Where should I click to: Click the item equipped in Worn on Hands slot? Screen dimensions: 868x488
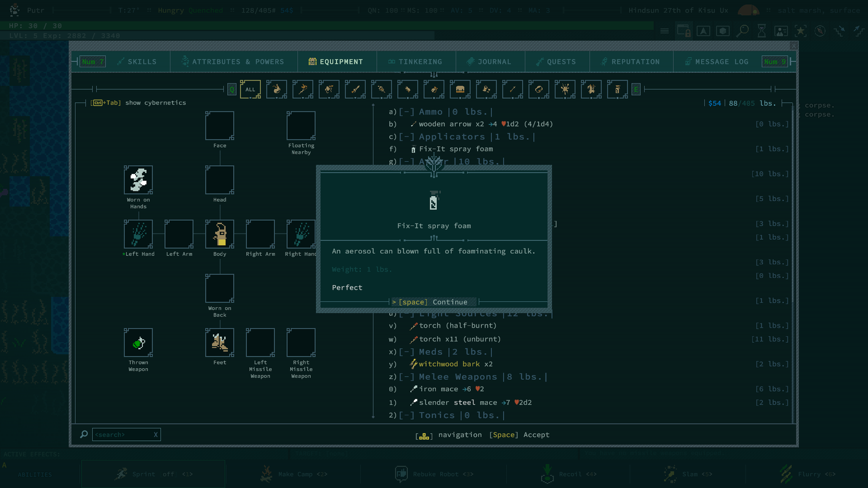point(138,180)
